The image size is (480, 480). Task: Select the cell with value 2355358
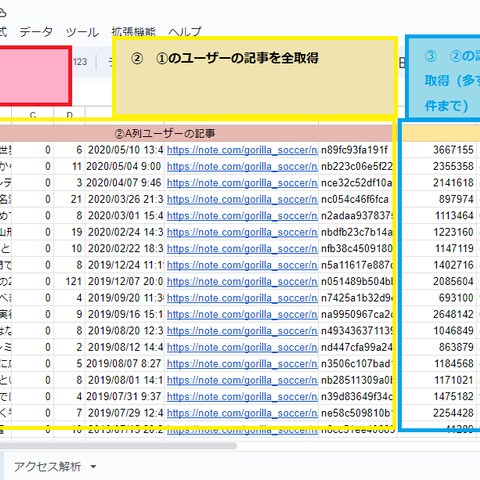pos(438,166)
